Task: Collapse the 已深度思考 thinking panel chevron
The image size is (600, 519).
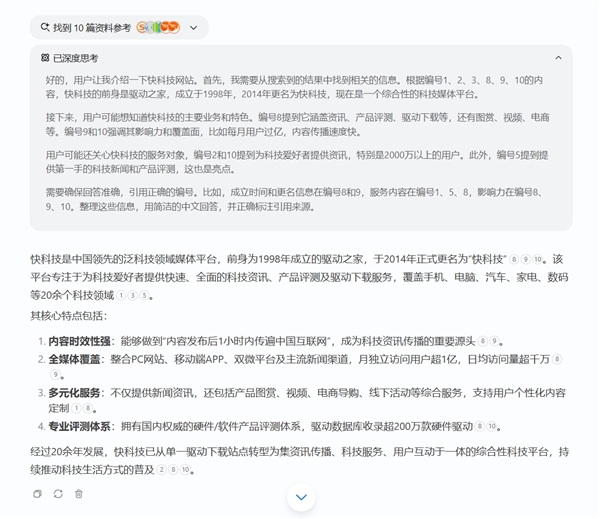Action: pyautogui.click(x=558, y=58)
